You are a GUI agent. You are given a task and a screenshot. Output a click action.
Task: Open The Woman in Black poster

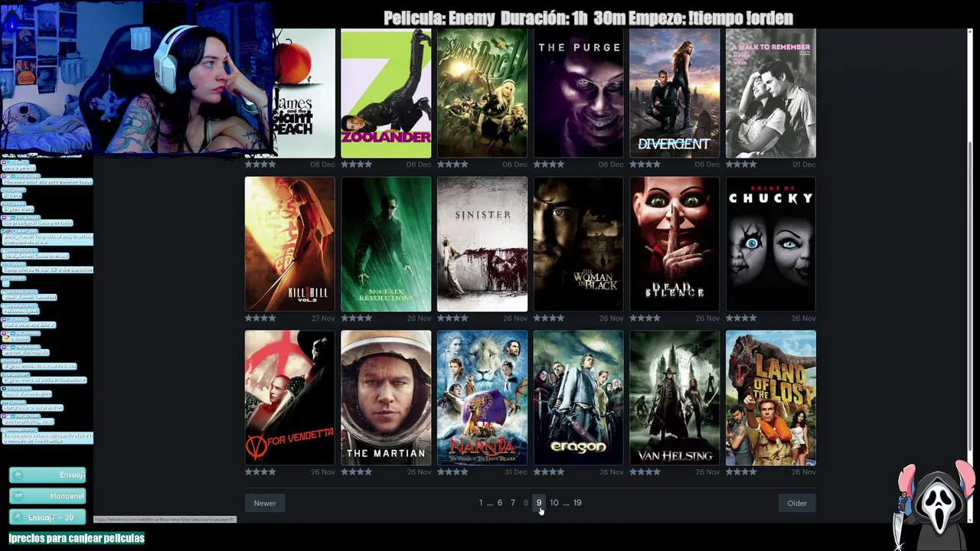coord(579,244)
